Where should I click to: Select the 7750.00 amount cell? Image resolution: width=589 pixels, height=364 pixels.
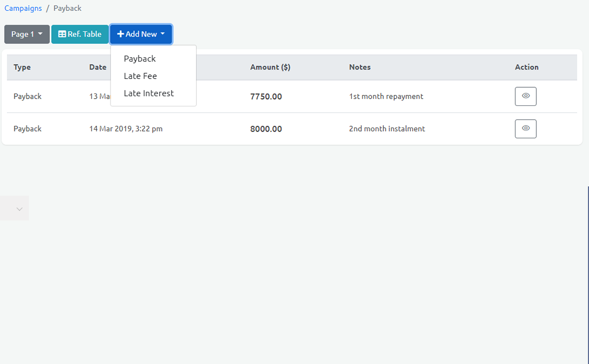coord(266,97)
